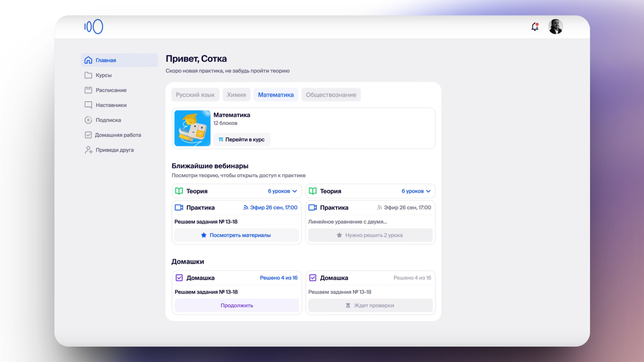Go to Главная in the sidebar
This screenshot has width=644, height=362.
point(119,60)
